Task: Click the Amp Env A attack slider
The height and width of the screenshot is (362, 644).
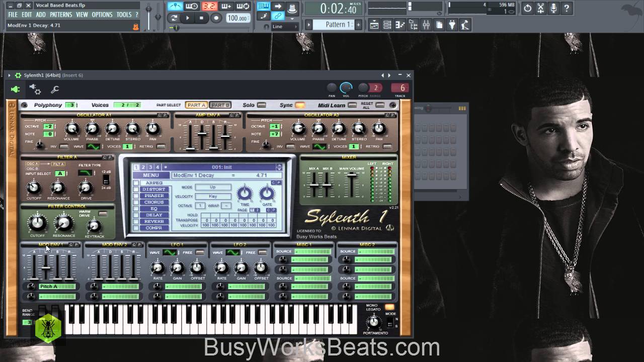Action: [190, 137]
